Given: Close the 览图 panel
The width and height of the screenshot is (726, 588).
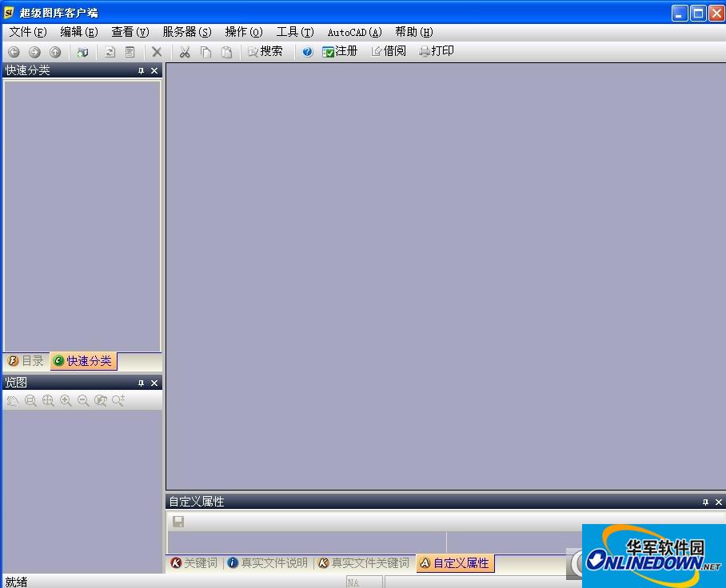Looking at the screenshot, I should [x=154, y=383].
